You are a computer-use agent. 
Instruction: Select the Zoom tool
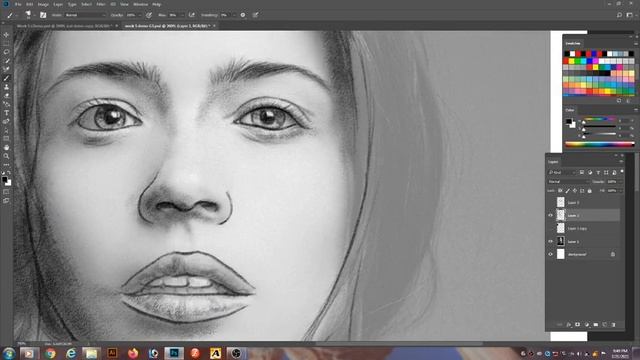[6, 156]
